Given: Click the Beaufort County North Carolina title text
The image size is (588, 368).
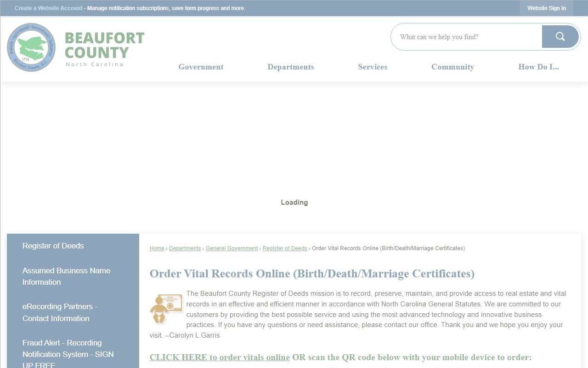Looking at the screenshot, I should 104,49.
